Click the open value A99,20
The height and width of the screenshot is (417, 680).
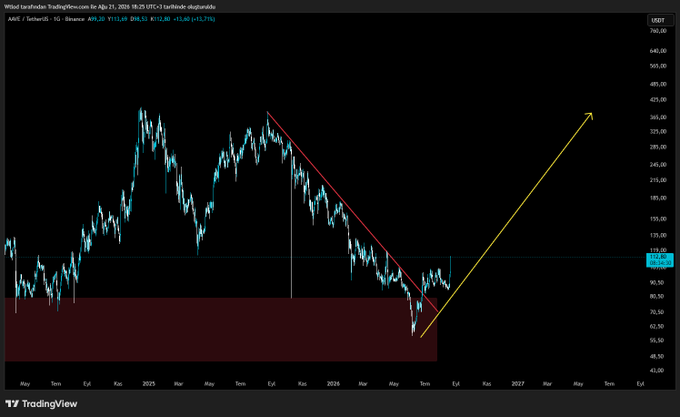[96, 19]
